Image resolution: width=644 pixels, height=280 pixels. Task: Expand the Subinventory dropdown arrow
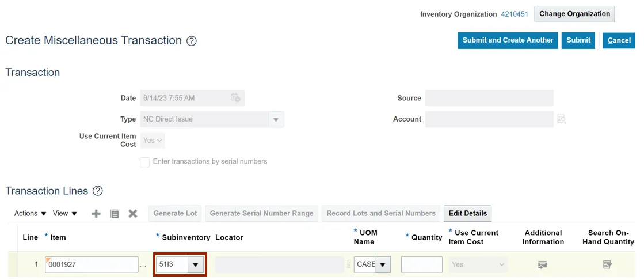pyautogui.click(x=196, y=265)
